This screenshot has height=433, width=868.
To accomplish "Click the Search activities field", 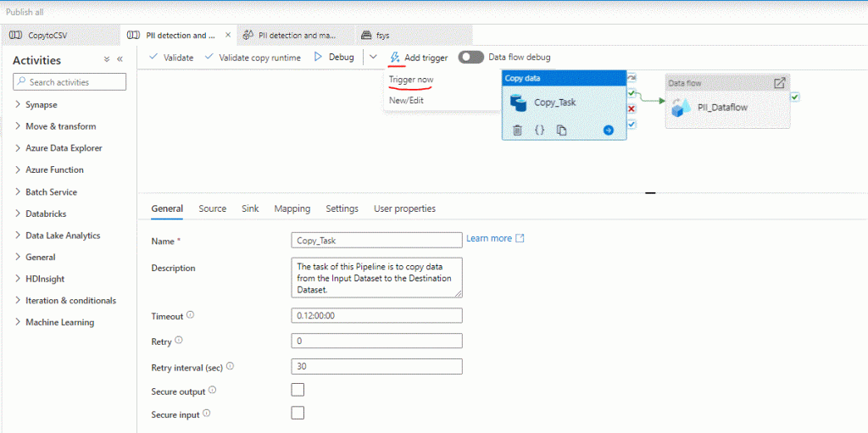I will (70, 82).
